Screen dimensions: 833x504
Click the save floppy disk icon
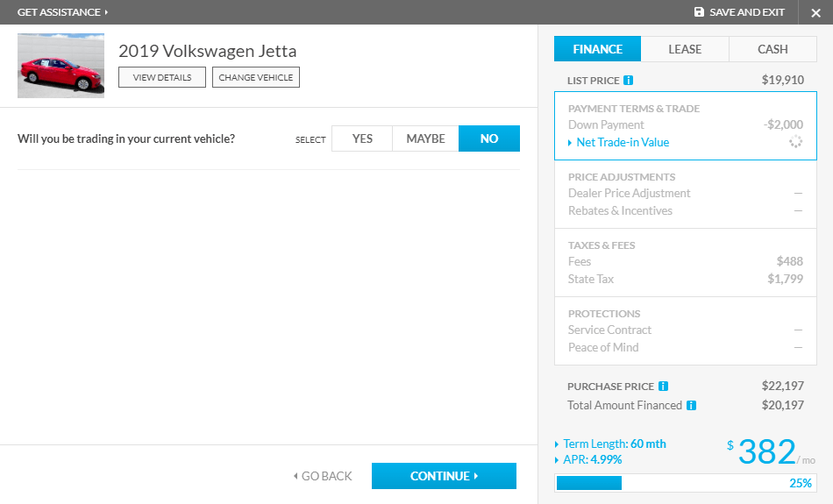[x=699, y=11]
